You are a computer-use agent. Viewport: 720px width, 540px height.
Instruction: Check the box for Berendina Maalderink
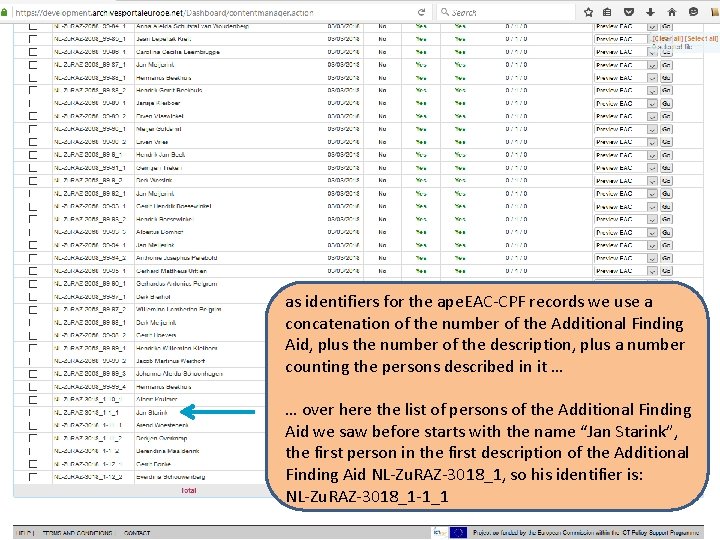coord(33,451)
